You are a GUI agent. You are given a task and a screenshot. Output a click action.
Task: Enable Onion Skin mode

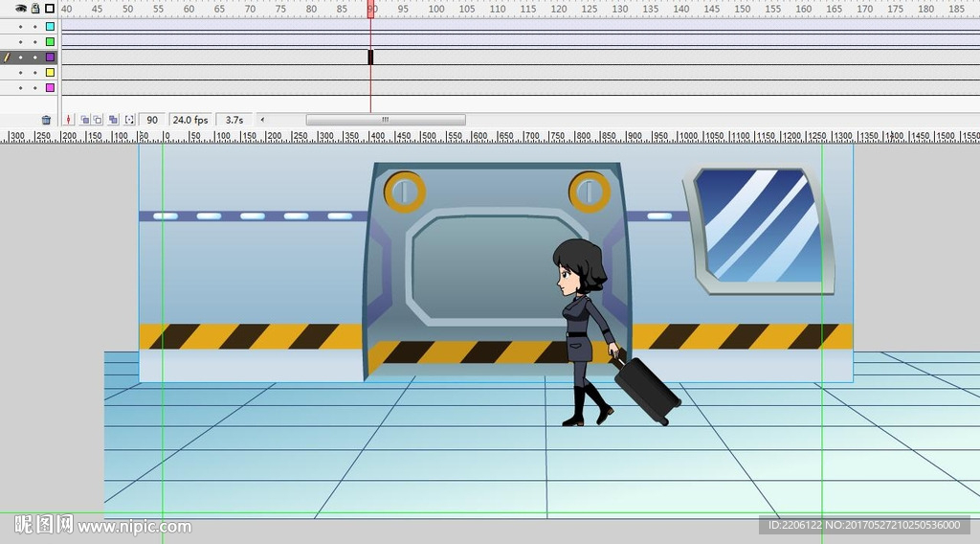point(84,120)
